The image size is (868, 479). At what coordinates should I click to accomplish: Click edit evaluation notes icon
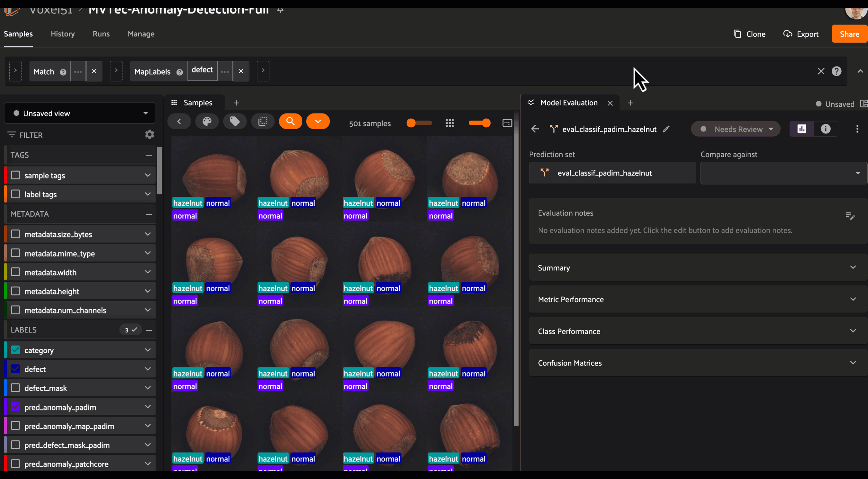pos(849,216)
